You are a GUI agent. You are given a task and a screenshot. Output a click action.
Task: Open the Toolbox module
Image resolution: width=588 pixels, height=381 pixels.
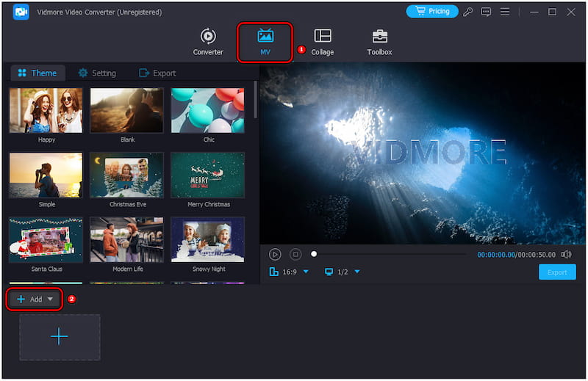pyautogui.click(x=379, y=41)
